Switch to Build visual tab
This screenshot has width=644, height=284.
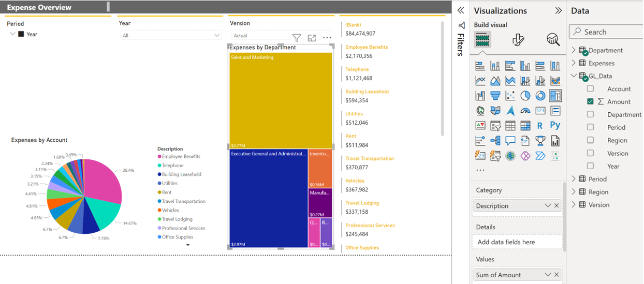click(x=482, y=39)
